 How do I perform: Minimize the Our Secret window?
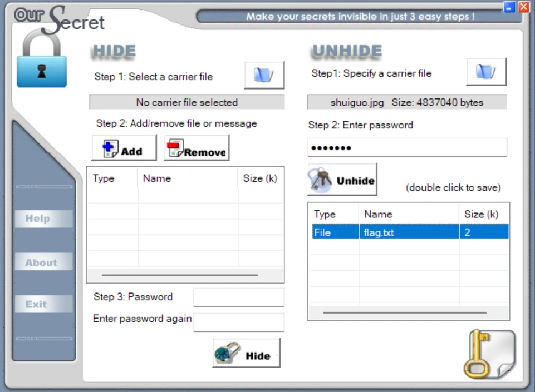click(509, 7)
